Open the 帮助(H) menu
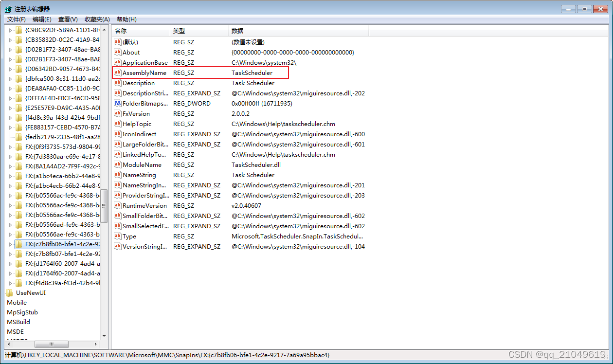Image resolution: width=613 pixels, height=364 pixels. 126,19
